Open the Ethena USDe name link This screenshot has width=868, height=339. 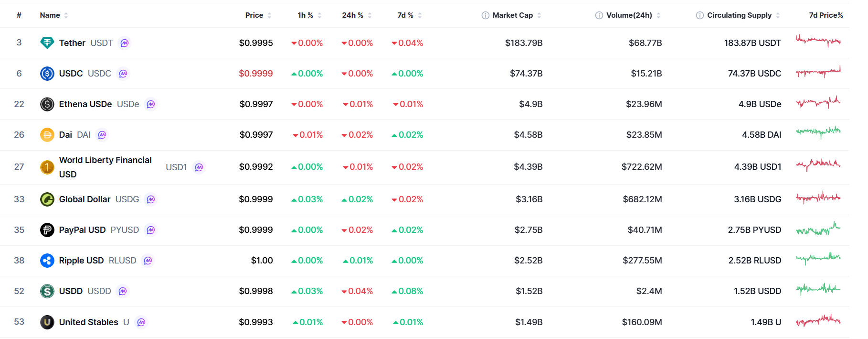click(85, 104)
